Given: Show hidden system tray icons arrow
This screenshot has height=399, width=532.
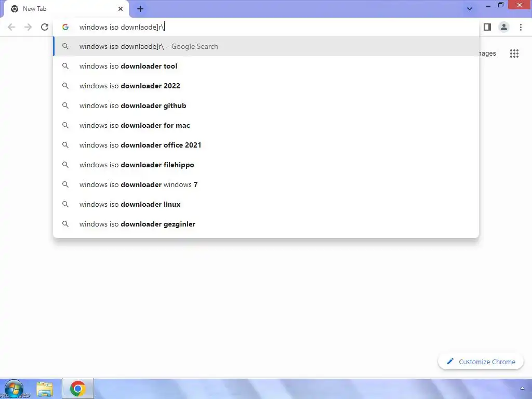Looking at the screenshot, I should (523, 389).
